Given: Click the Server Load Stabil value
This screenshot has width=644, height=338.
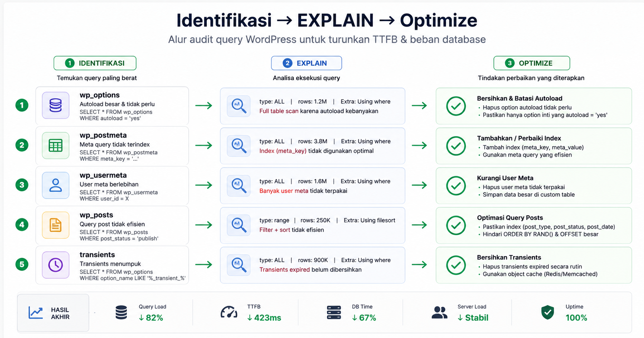Looking at the screenshot, I should [473, 318].
